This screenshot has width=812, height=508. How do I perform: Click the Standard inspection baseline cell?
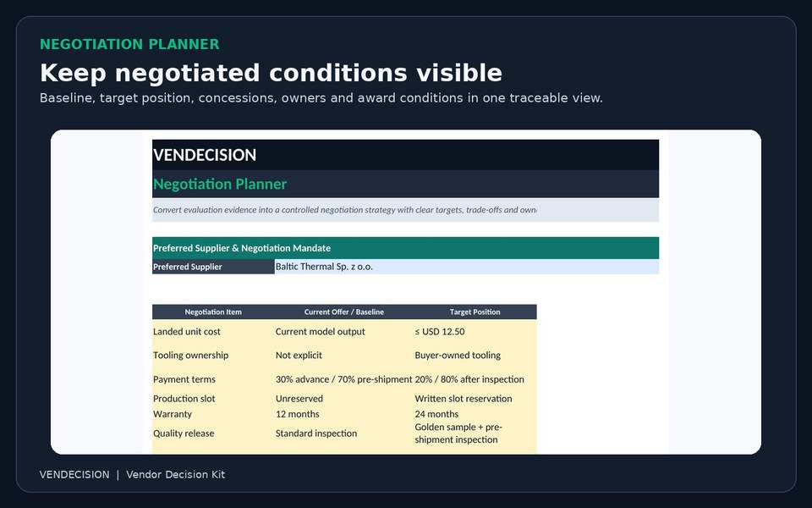coord(344,433)
